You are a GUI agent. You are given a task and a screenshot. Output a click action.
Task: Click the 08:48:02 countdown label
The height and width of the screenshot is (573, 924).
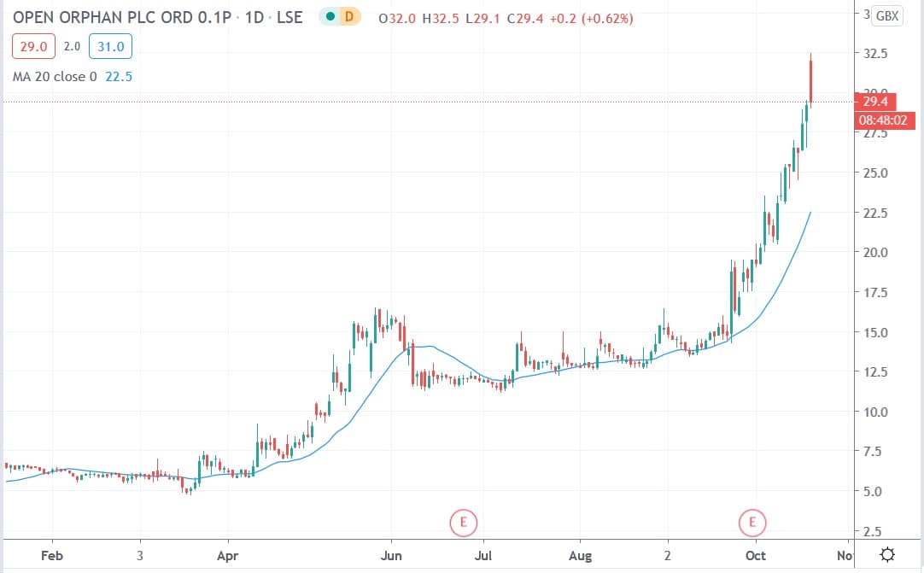click(x=883, y=120)
